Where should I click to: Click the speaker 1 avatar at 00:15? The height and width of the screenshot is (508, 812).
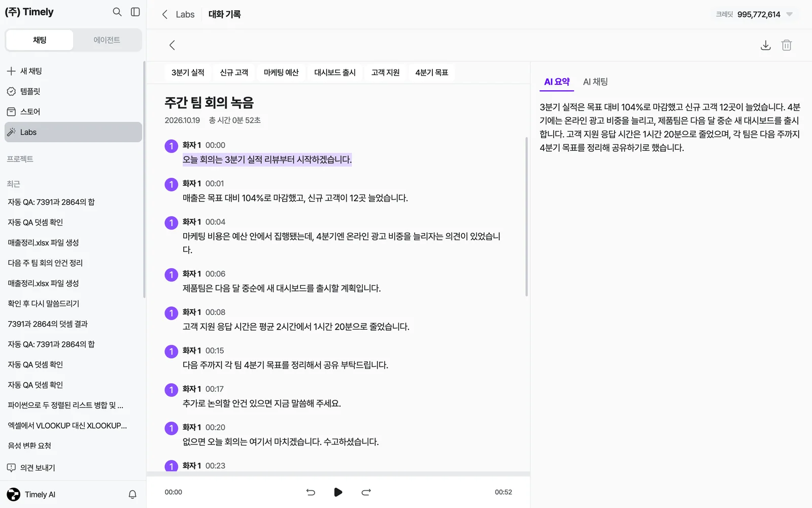pos(172,352)
